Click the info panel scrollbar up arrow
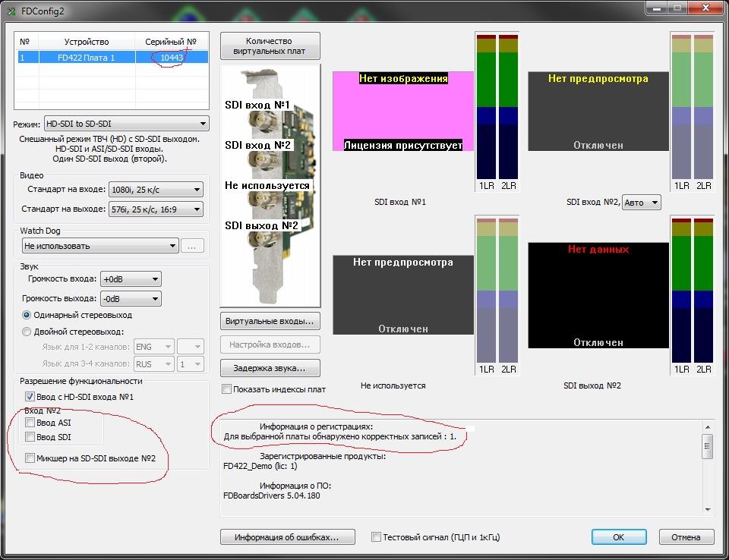The width and height of the screenshot is (729, 560). pyautogui.click(x=708, y=426)
